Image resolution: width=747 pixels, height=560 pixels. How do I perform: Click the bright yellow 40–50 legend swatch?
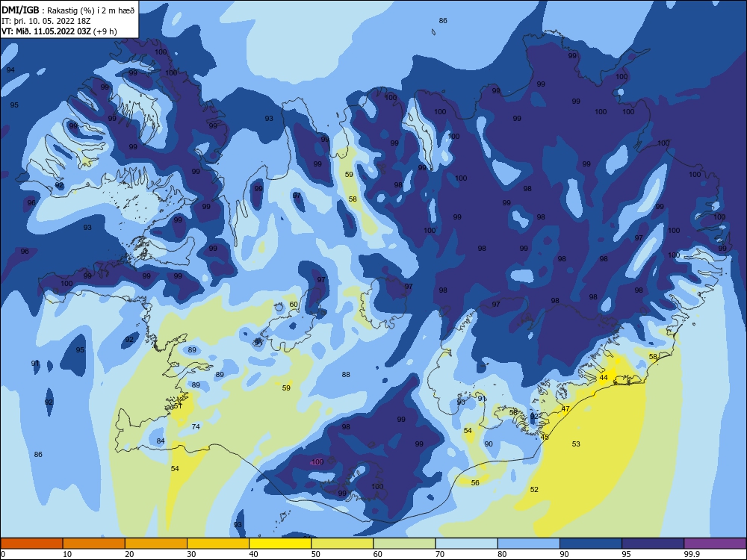[280, 544]
